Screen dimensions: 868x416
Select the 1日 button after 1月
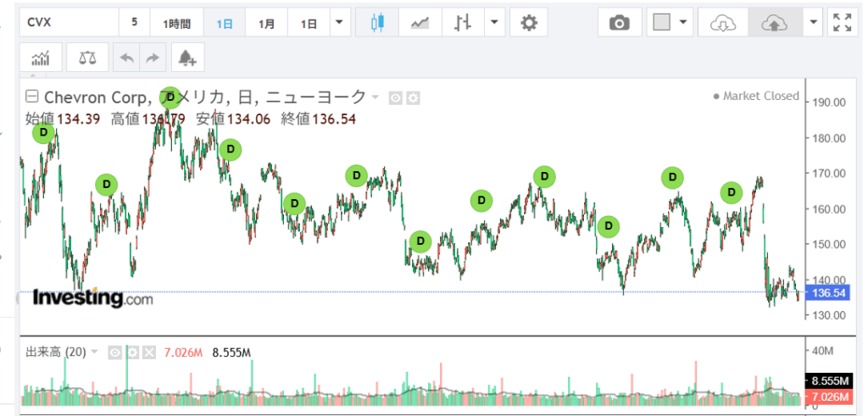(x=309, y=23)
